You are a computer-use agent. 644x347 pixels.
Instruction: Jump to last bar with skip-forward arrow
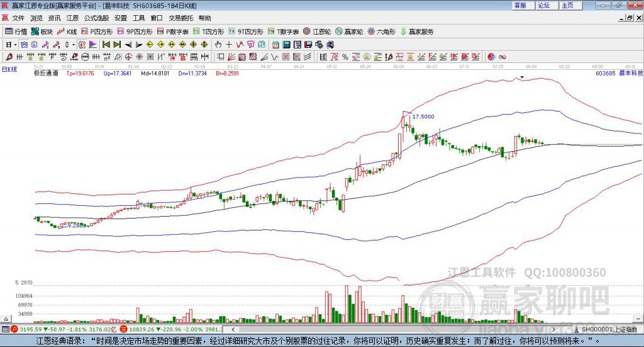(118, 45)
